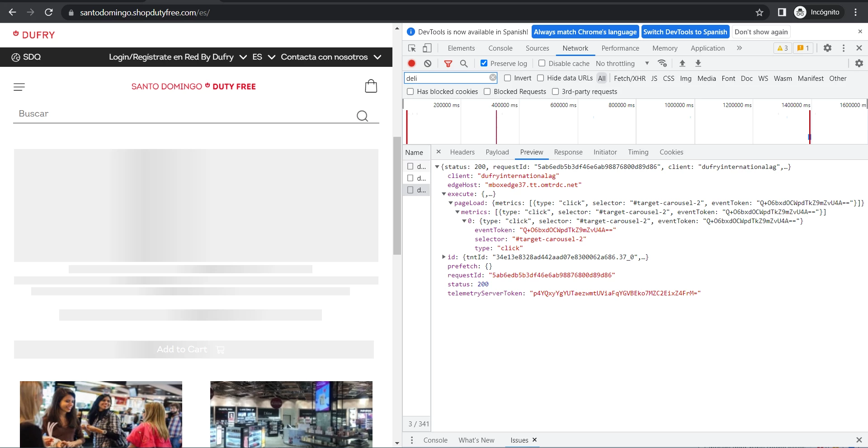Toggle the device toolbar icon
Image resolution: width=868 pixels, height=448 pixels.
427,48
